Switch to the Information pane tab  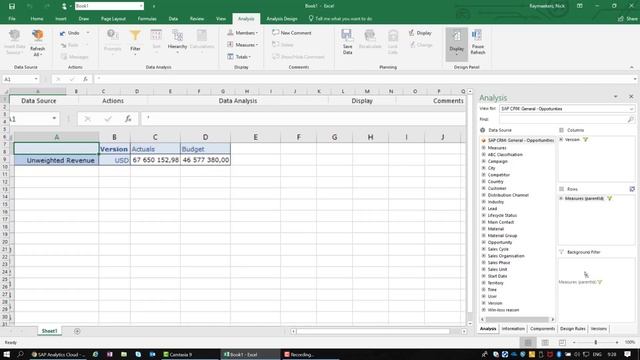click(513, 329)
